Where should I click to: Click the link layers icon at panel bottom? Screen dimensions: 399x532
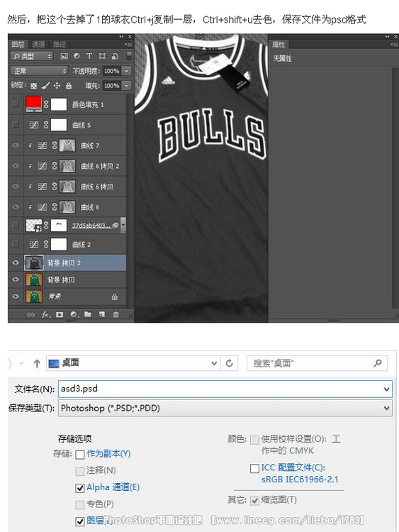(x=31, y=314)
